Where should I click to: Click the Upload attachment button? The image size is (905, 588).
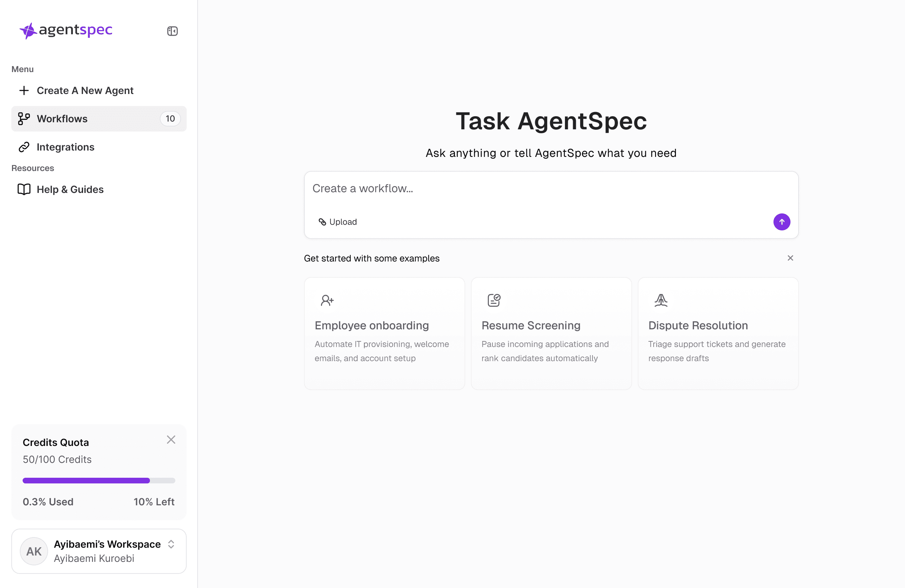(x=338, y=222)
